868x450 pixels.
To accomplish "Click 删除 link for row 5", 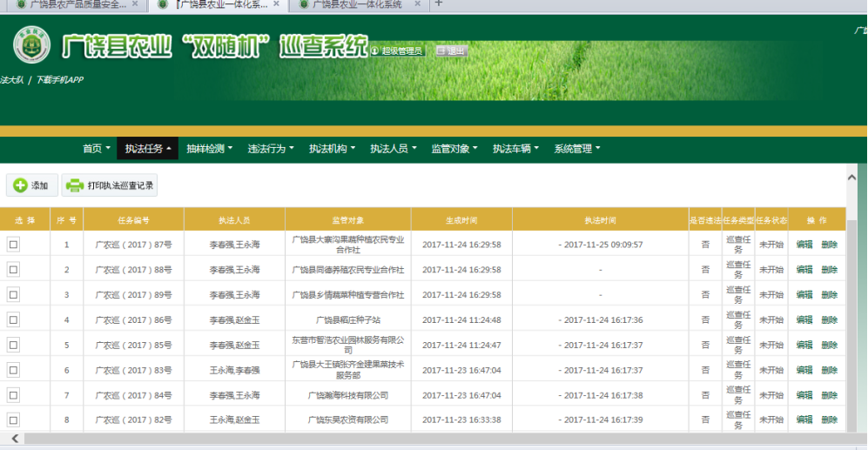I will click(830, 345).
